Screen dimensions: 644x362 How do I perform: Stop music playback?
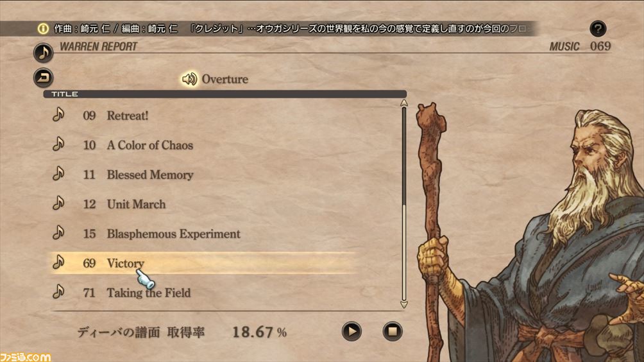tap(392, 331)
